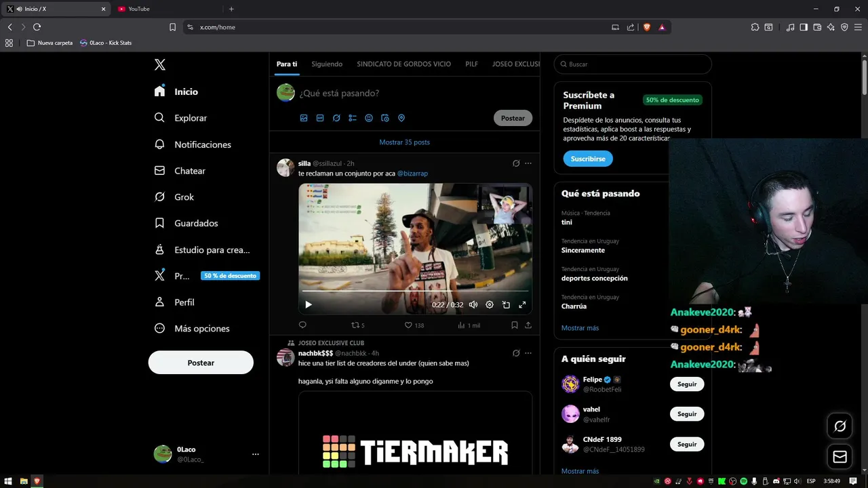
Task: Toggle picture-in-picture on video
Action: pos(506,305)
